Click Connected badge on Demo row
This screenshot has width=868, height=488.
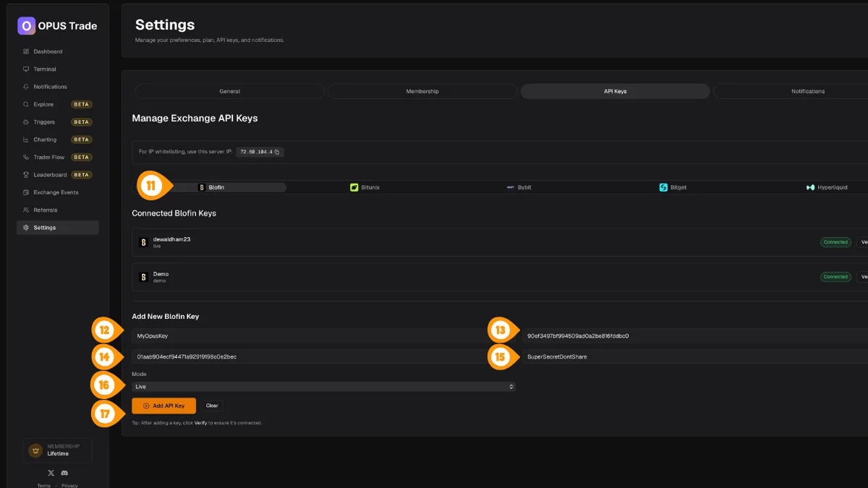[835, 277]
